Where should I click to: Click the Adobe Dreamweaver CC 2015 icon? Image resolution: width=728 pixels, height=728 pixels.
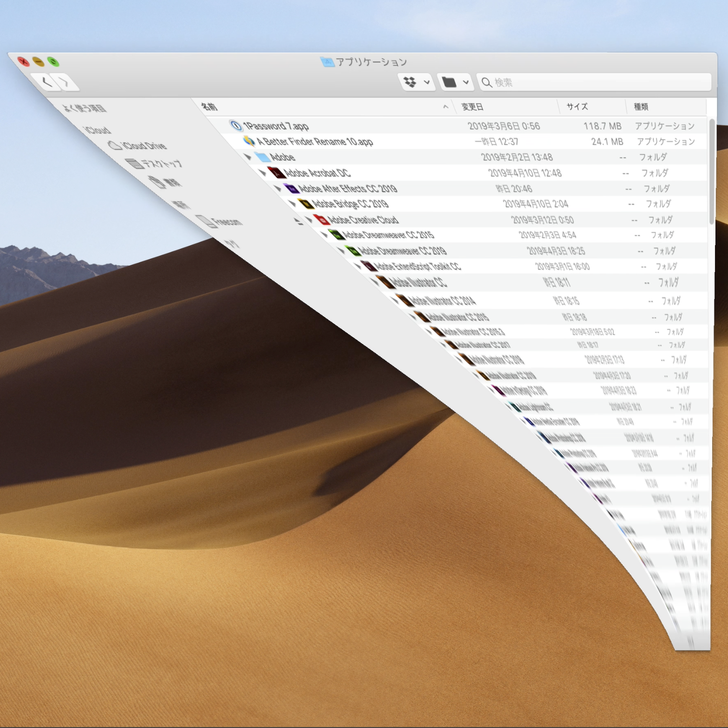coord(335,235)
